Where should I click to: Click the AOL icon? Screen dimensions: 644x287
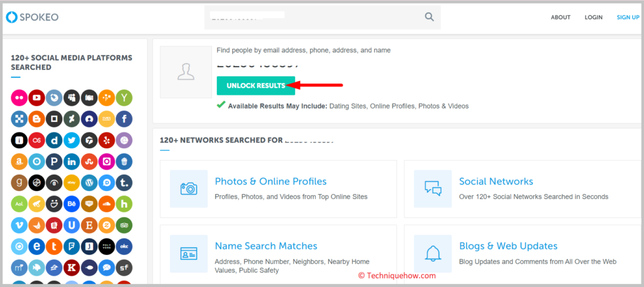[19, 203]
